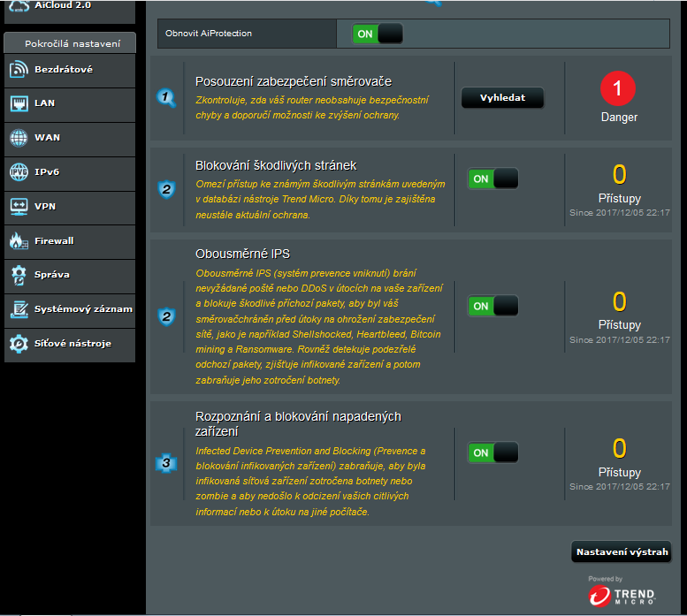Open the Firewall menu entry
687x616 pixels.
click(70, 240)
